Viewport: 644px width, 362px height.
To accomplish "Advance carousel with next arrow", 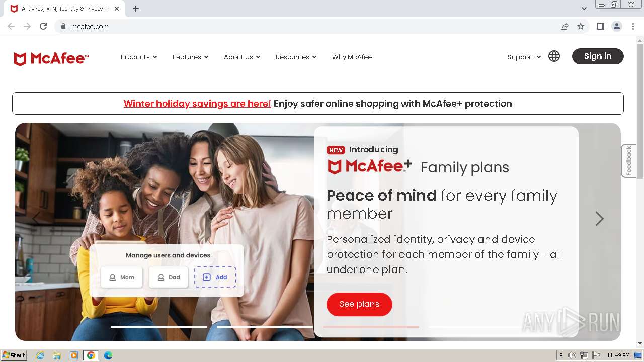I will pos(599,219).
